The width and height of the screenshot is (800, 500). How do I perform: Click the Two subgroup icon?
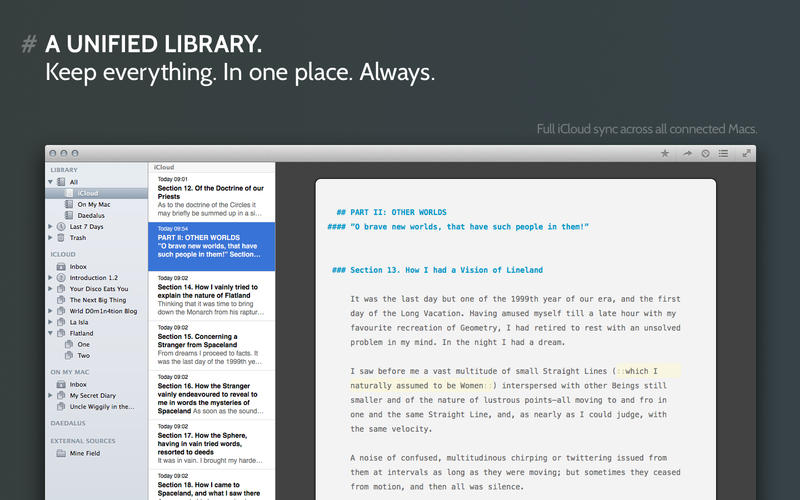pos(69,356)
